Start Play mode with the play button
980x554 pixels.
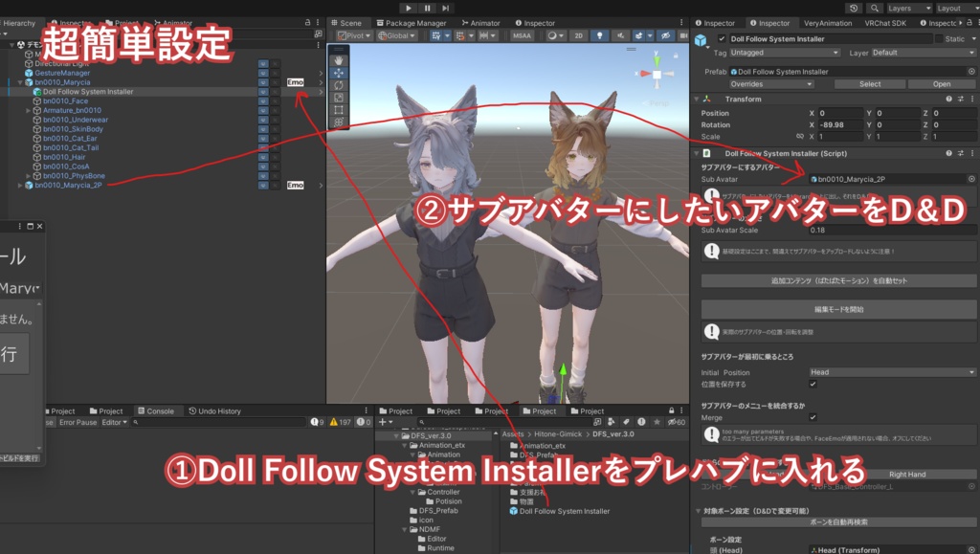[408, 8]
